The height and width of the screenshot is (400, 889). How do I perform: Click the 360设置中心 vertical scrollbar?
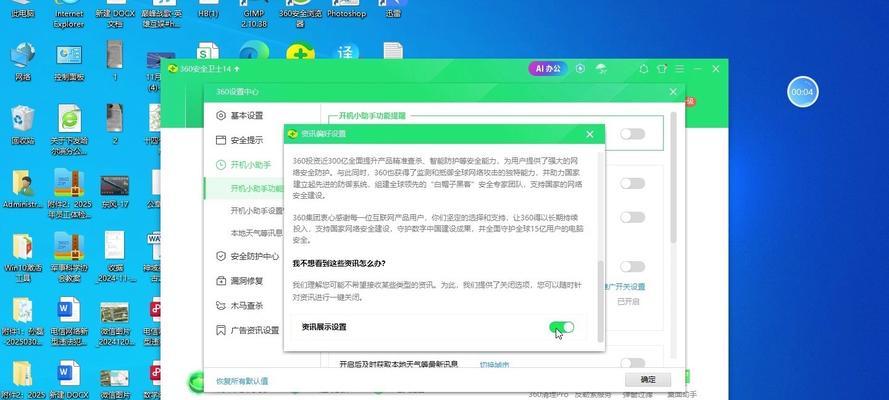(x=674, y=178)
